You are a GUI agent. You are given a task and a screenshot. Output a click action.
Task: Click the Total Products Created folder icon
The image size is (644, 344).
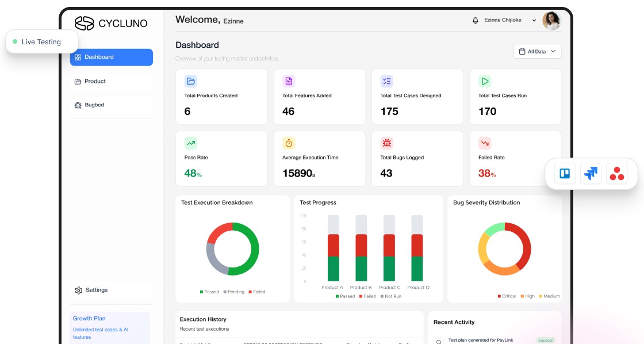(x=190, y=81)
